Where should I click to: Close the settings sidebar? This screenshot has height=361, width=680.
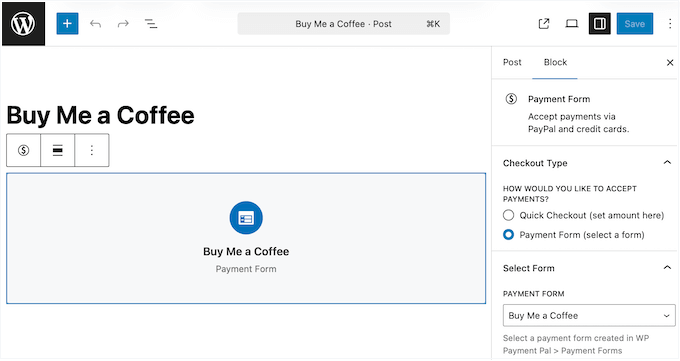pos(670,62)
